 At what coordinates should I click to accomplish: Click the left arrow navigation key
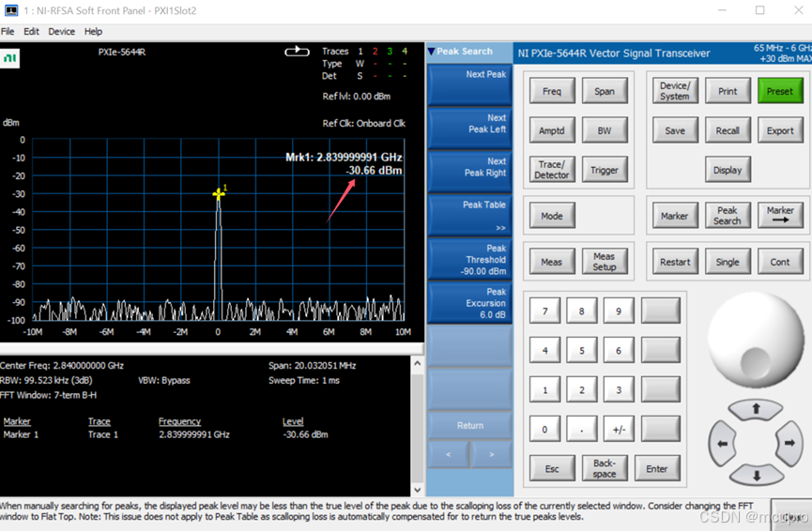[722, 443]
